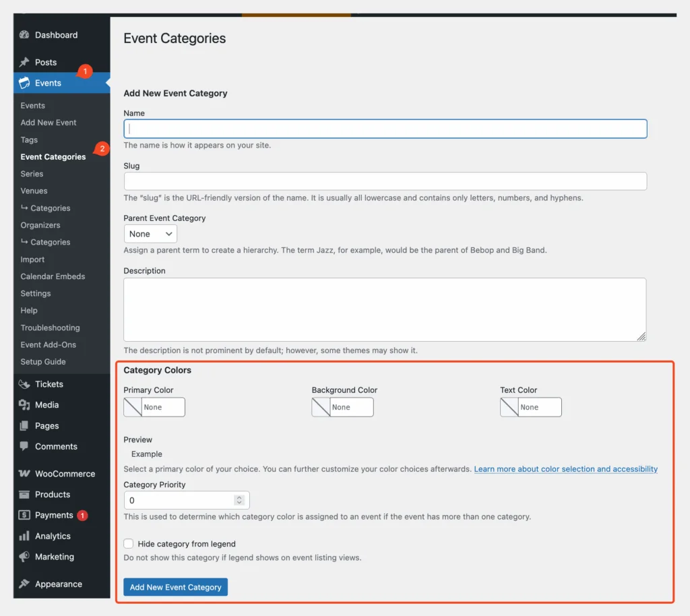690x616 pixels.
Task: Click the Appearance paintbrush icon
Action: tap(24, 584)
